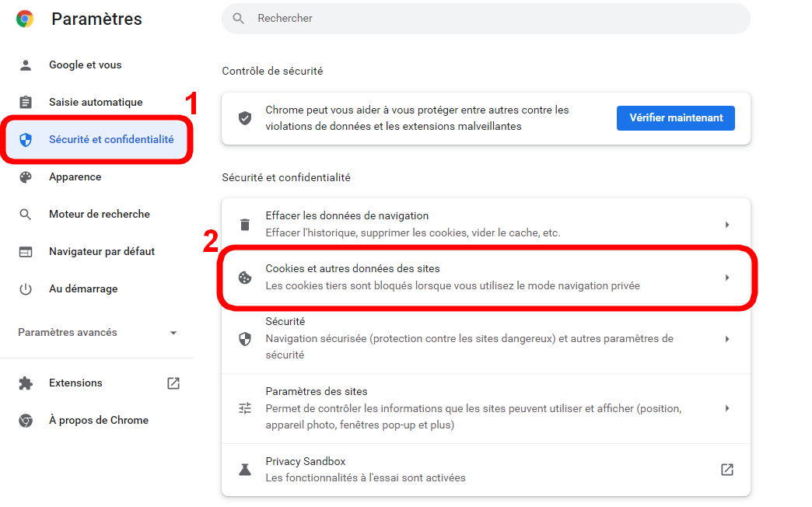The height and width of the screenshot is (507, 812).
Task: Click the shield icon in Contrôle de sécurité
Action: point(245,118)
